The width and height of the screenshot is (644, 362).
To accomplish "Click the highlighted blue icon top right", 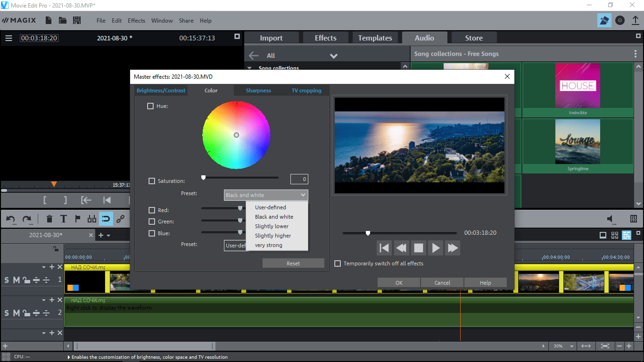I will point(604,20).
